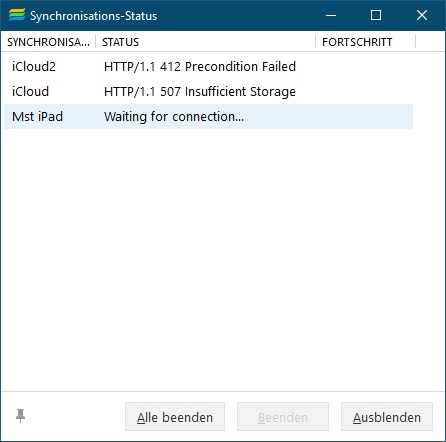Screen dimensions: 446x442
Task: Click the Alle beenden button
Action: [x=175, y=417]
